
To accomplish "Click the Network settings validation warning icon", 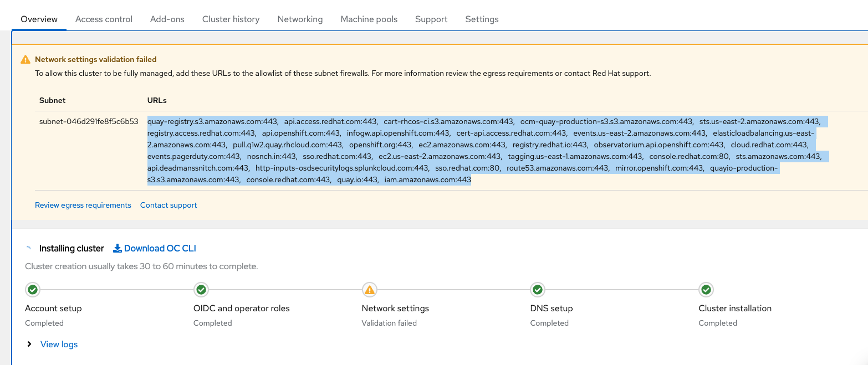I will 25,59.
